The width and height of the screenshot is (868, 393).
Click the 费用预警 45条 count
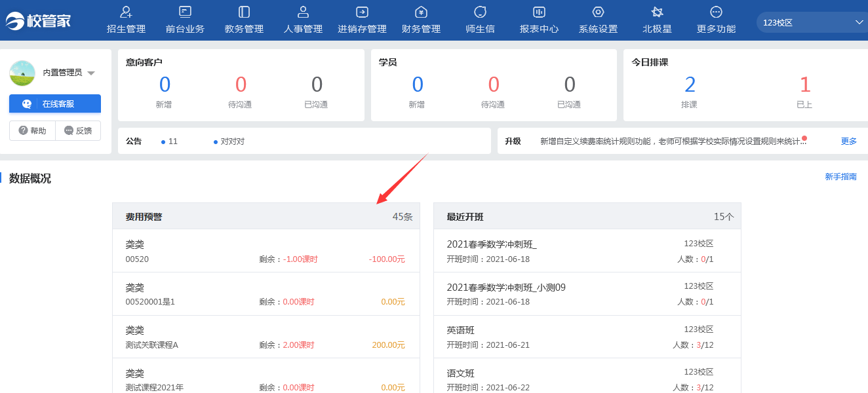tap(403, 216)
